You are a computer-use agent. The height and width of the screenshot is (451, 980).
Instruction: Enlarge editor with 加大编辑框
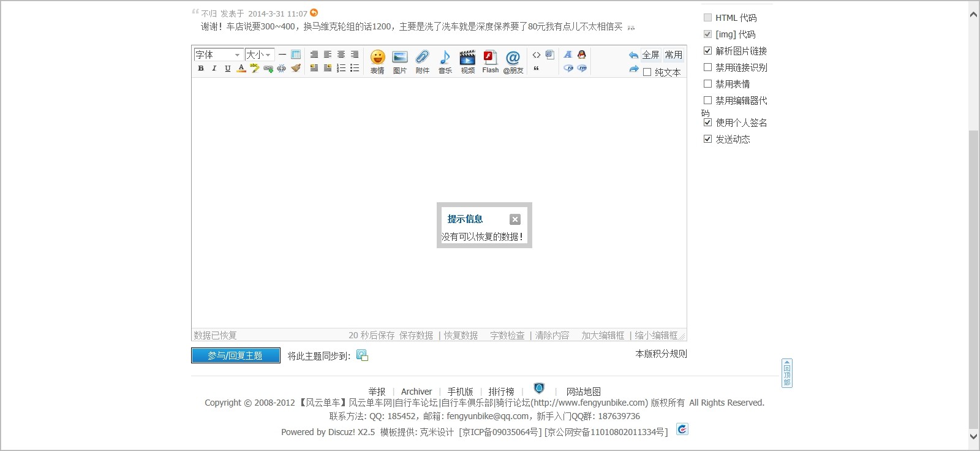click(603, 335)
